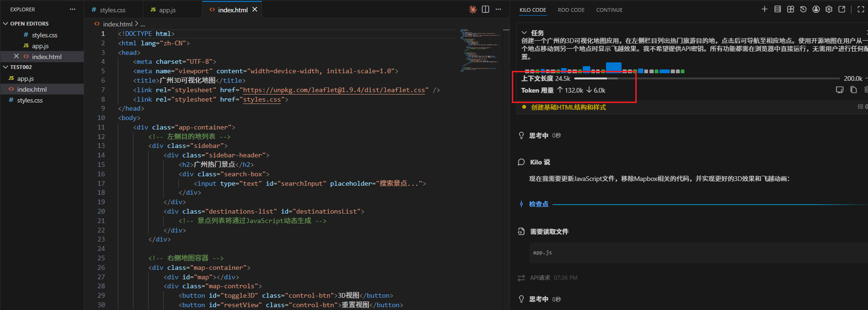
Task: Open the CONTINUE panel tab
Action: [x=609, y=10]
